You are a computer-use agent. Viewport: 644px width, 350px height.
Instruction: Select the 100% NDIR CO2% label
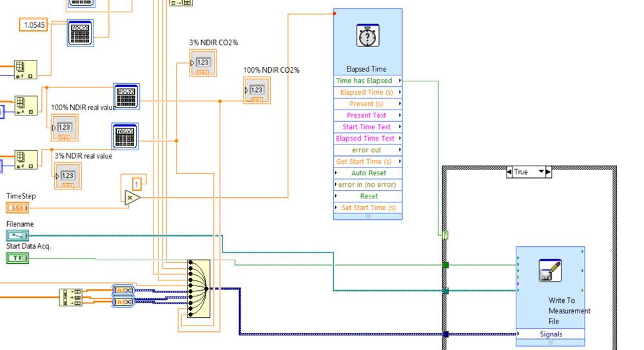(x=271, y=70)
